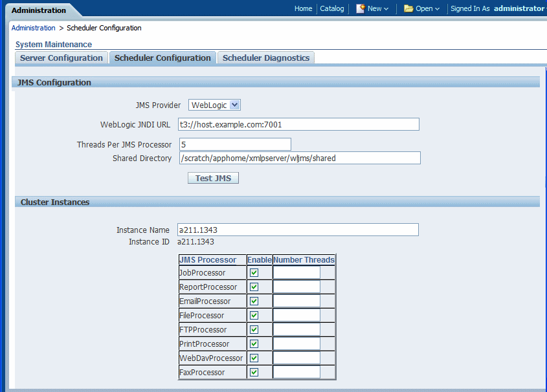547x392 pixels.
Task: Click the FaxProcessor Number Threads field
Action: [x=296, y=373]
